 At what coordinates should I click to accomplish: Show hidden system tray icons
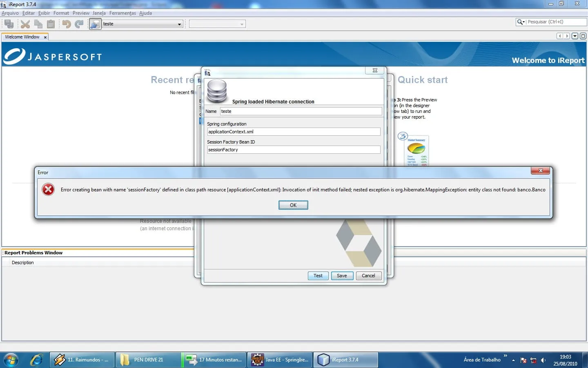point(513,360)
